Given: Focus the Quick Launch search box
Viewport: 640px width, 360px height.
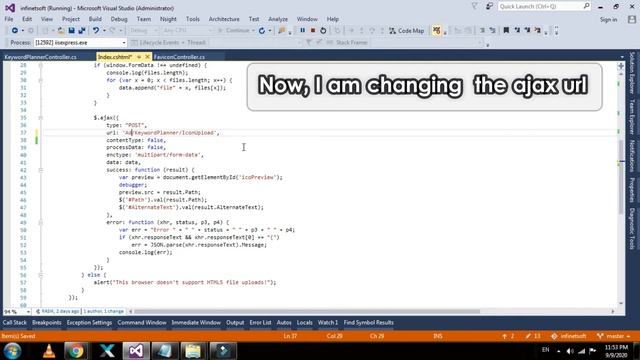Looking at the screenshot, I should 544,7.
